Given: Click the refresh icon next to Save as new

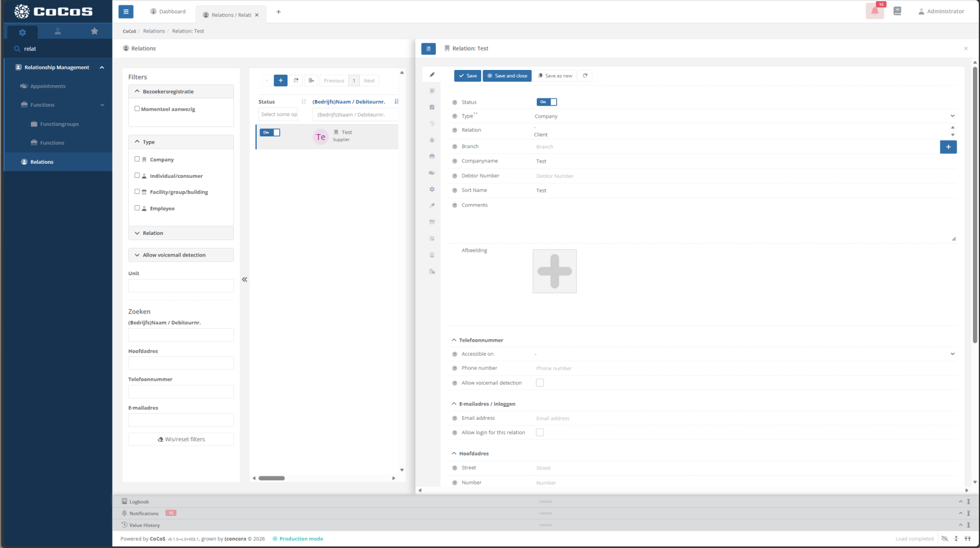Looking at the screenshot, I should coord(585,76).
